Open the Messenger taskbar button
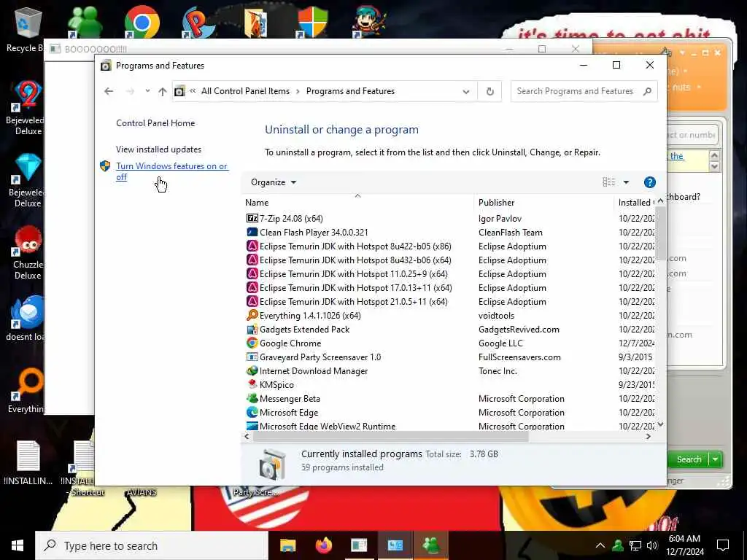 click(430, 545)
